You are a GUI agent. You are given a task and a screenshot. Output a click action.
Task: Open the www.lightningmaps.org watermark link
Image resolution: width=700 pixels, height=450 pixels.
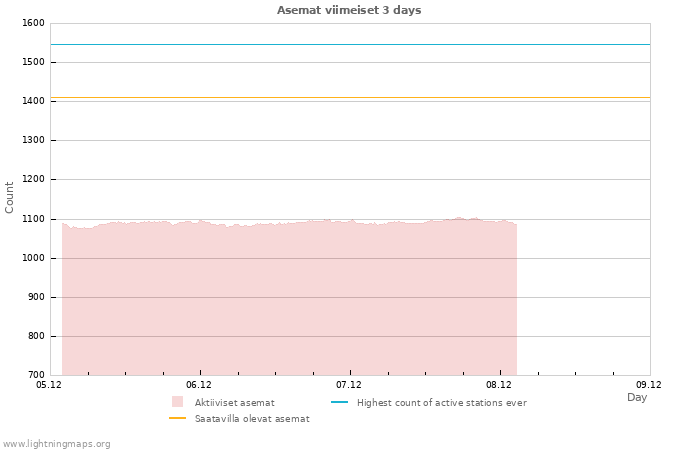57,443
